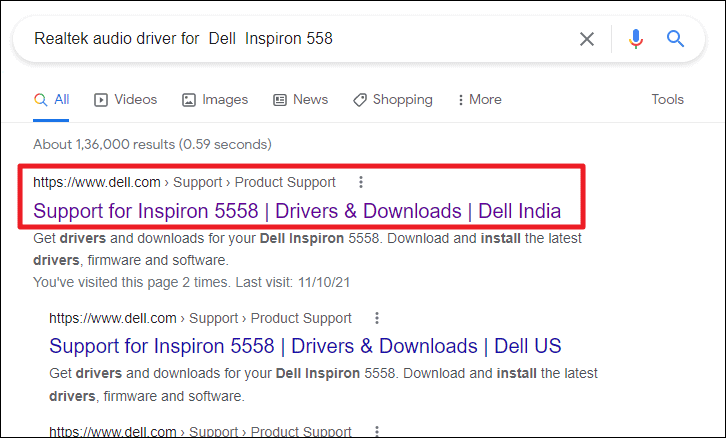Switch to the Videos tab
Viewport: 726px width, 438px height.
tap(125, 100)
